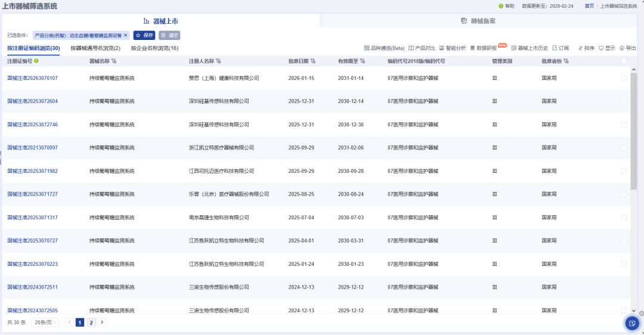Image resolution: width=644 pixels, height=335 pixels.
Task: Toggle the select-all checkbox in header
Action: tap(624, 61)
